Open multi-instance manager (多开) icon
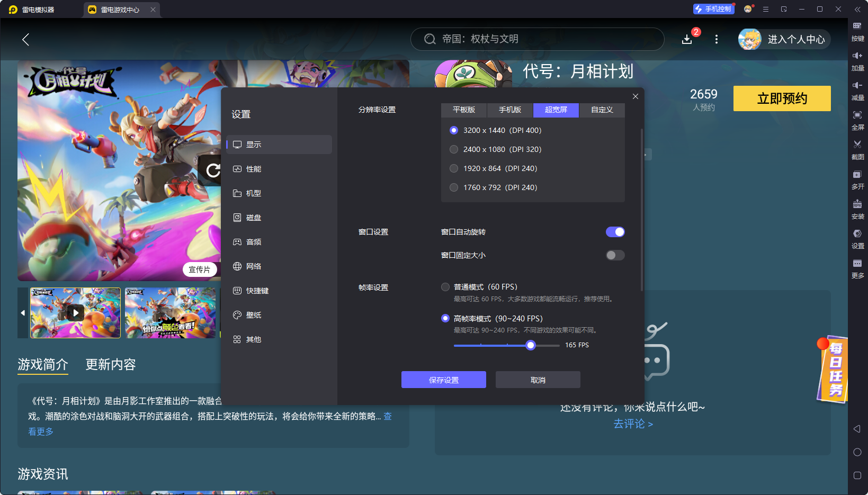 [858, 179]
